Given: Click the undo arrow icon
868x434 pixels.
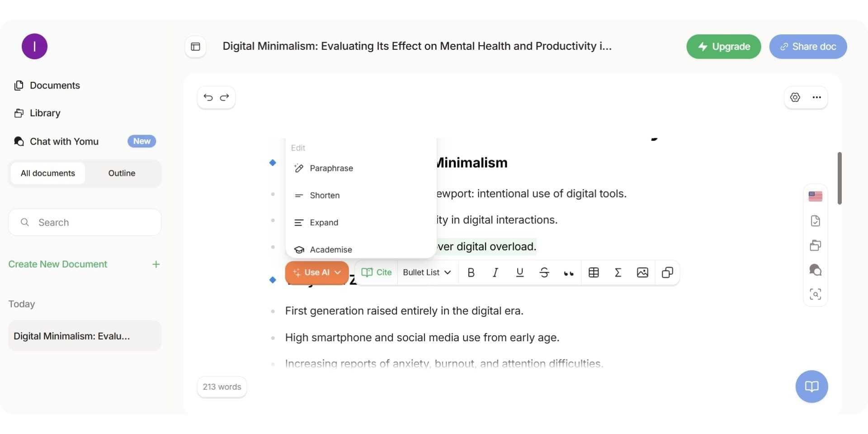Looking at the screenshot, I should point(208,97).
